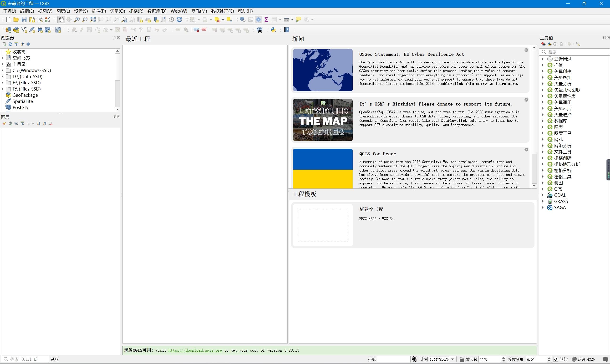This screenshot has height=364, width=610.
Task: Click the layers panel Add Group icon
Action: tap(10, 124)
